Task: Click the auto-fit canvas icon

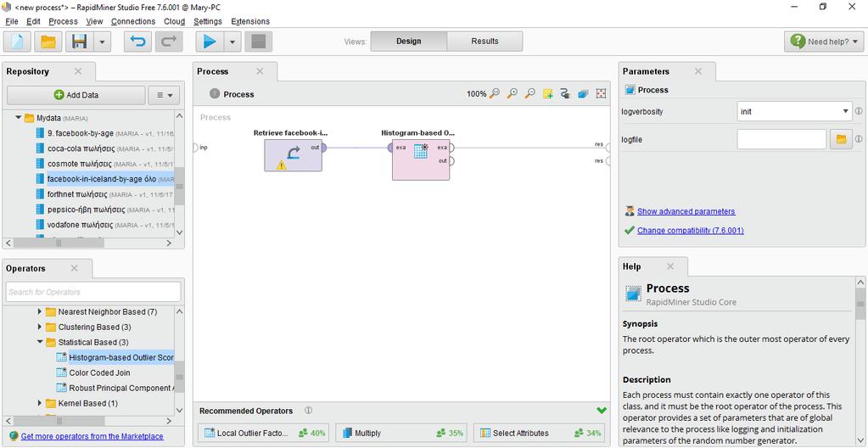Action: pyautogui.click(x=601, y=94)
